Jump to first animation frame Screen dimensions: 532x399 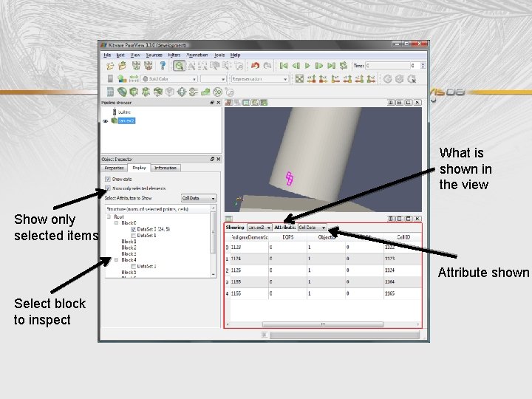click(x=284, y=66)
